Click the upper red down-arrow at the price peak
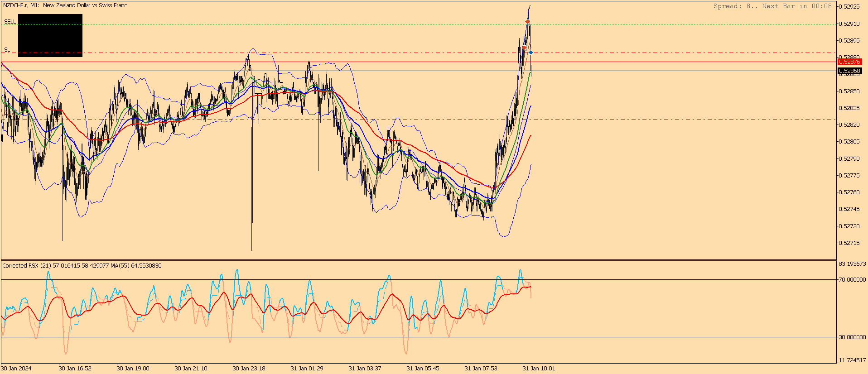The width and height of the screenshot is (868, 374). click(528, 22)
